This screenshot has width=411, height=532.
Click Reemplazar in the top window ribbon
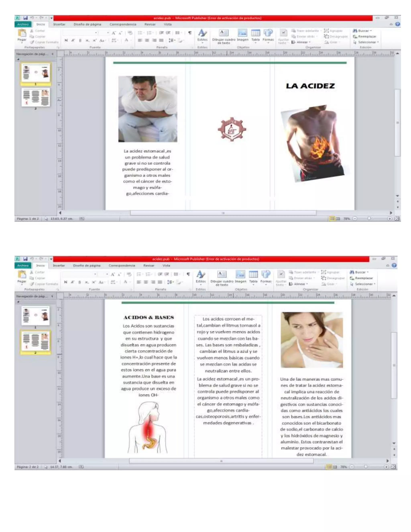[x=365, y=37]
